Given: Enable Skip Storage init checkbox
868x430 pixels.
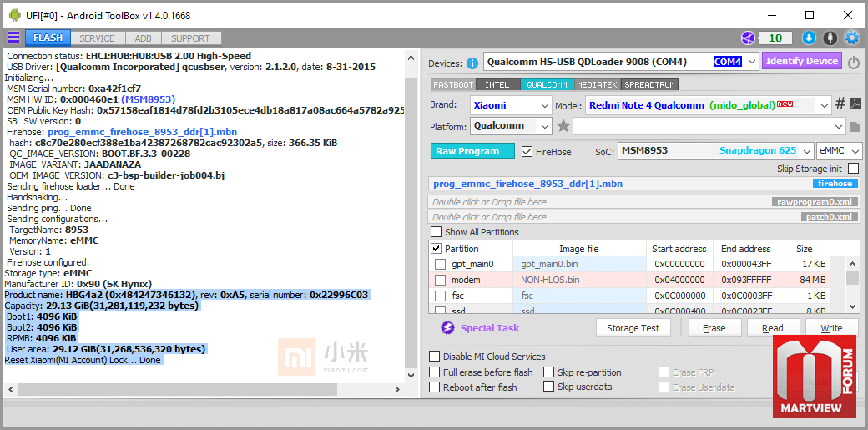Looking at the screenshot, I should (x=854, y=169).
